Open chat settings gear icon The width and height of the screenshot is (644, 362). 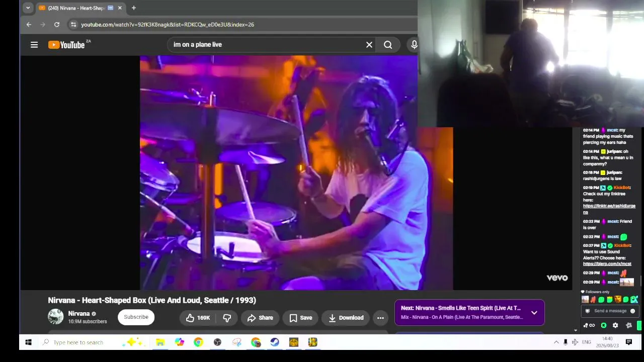pos(615,325)
